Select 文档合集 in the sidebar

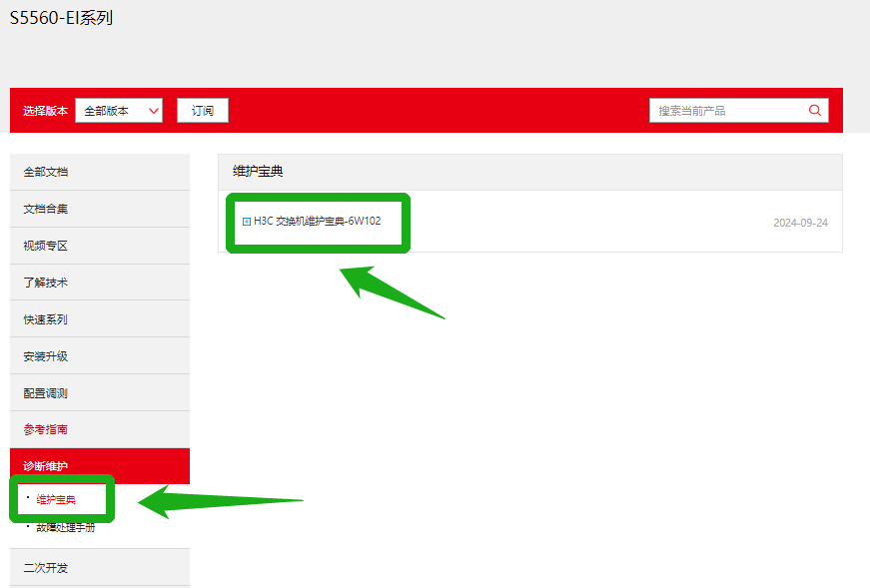coord(100,209)
